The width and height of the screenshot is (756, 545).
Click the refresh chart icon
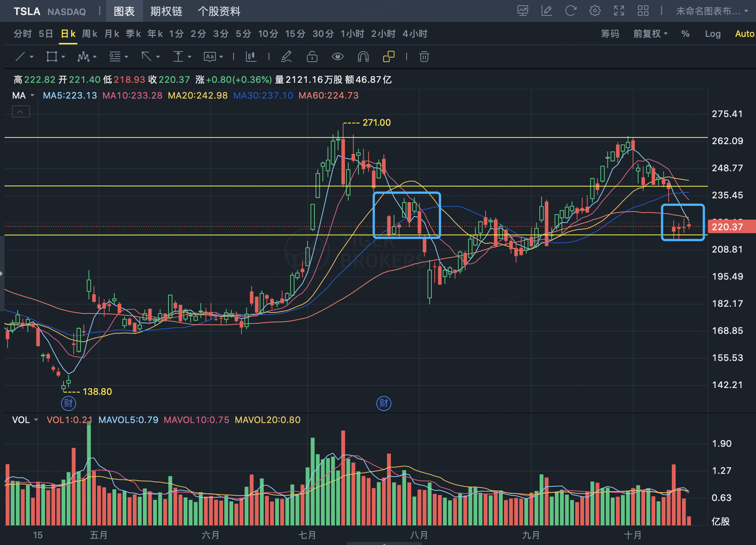571,11
